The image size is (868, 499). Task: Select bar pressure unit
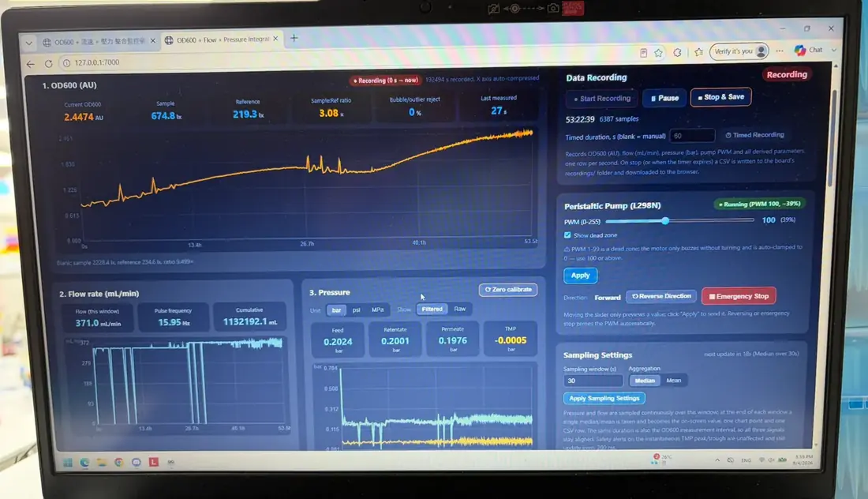[x=336, y=310]
